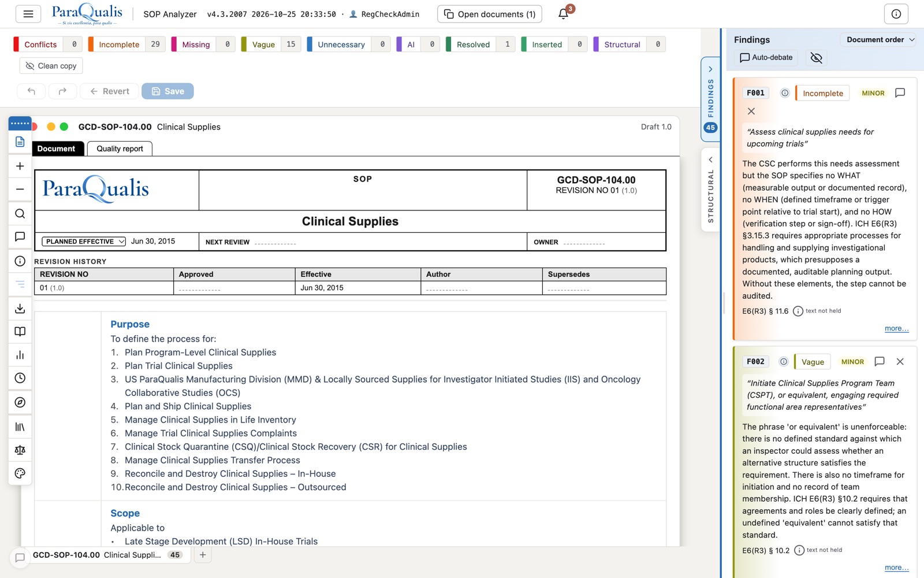Screen dimensions: 924x578
Task: Click the Save button
Action: click(x=167, y=91)
